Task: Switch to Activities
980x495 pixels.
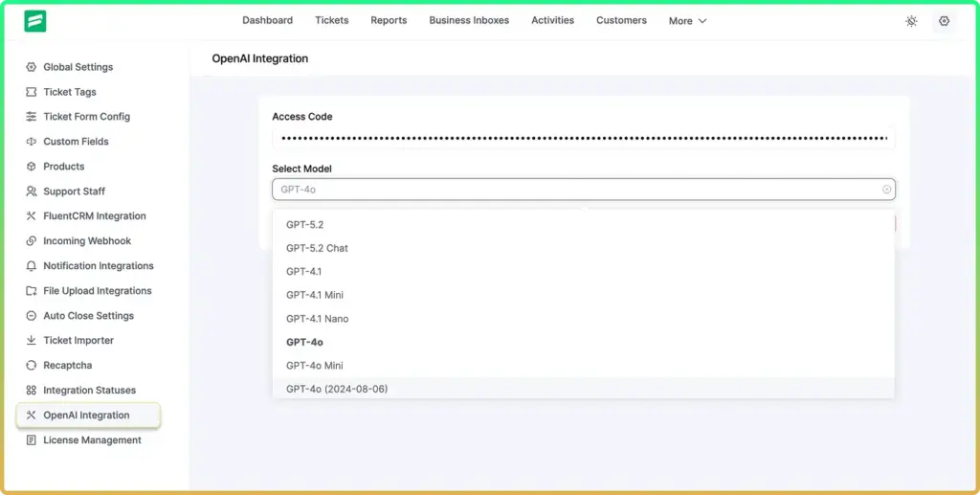Action: pos(552,21)
